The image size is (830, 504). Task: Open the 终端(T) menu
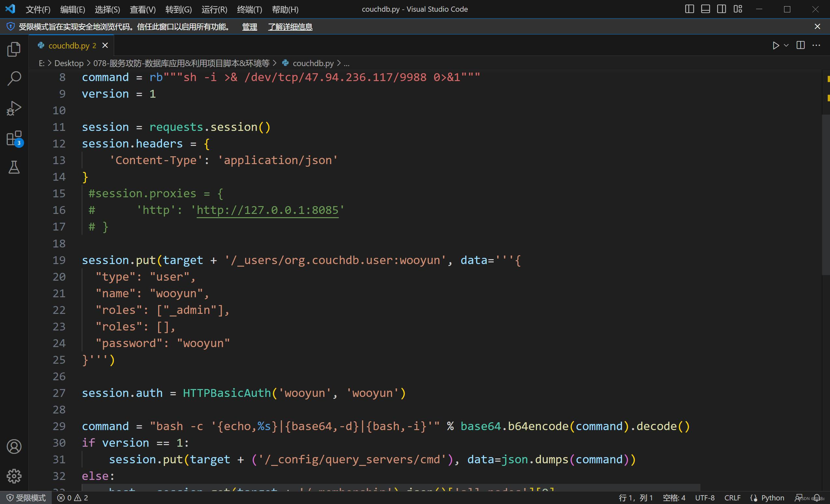249,9
